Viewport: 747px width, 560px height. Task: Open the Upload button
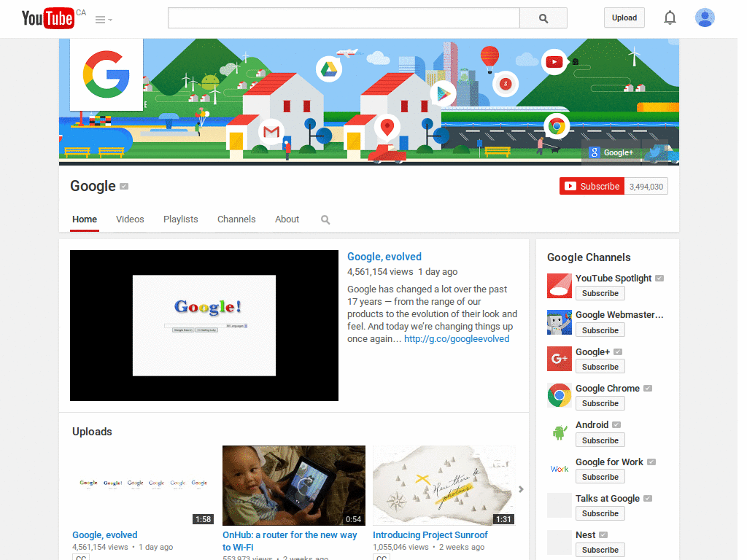pyautogui.click(x=624, y=17)
